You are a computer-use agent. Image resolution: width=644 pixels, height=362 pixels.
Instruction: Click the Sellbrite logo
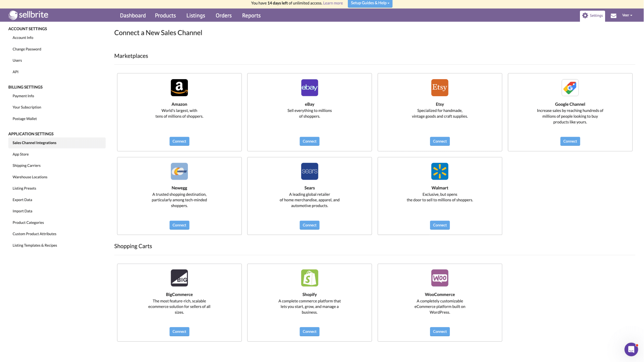(29, 15)
